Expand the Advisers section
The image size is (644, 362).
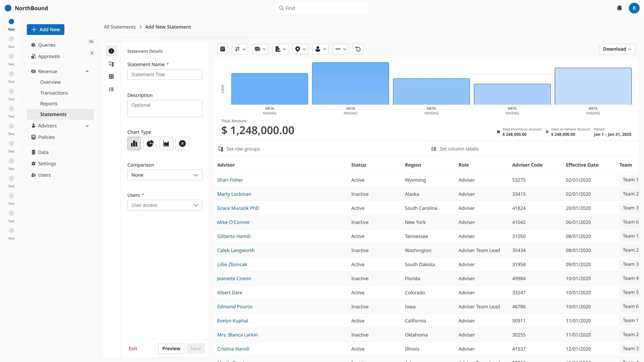pos(87,126)
